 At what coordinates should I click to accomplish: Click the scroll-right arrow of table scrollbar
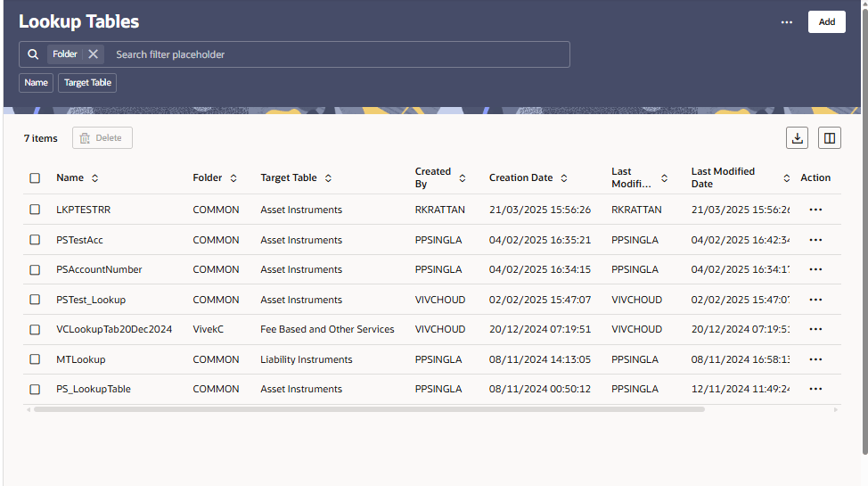click(835, 409)
